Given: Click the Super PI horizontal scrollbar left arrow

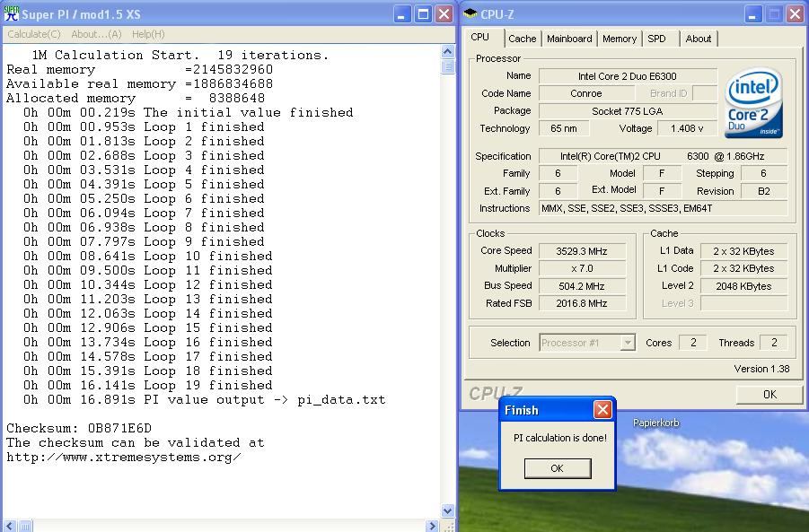Looking at the screenshot, I should point(10,526).
